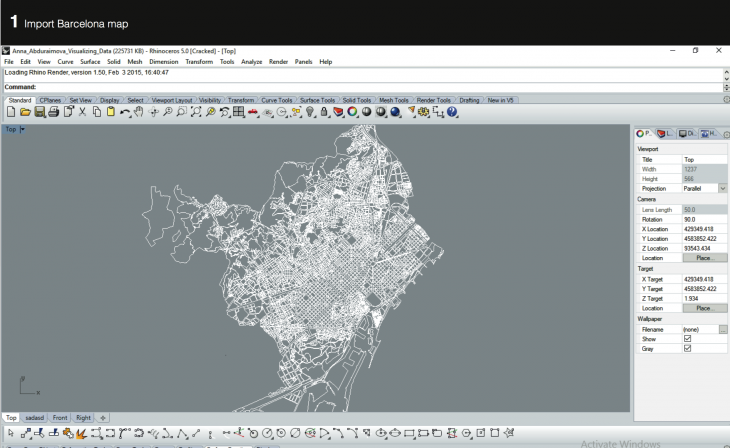Screen dimensions: 730x448
Task: Click the Wallpaper Filename browse button
Action: point(723,329)
